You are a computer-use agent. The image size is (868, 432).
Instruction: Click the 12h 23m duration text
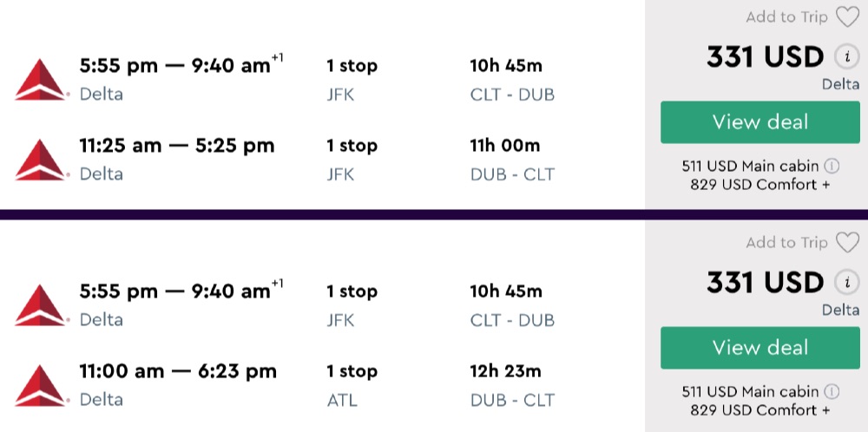click(x=505, y=371)
